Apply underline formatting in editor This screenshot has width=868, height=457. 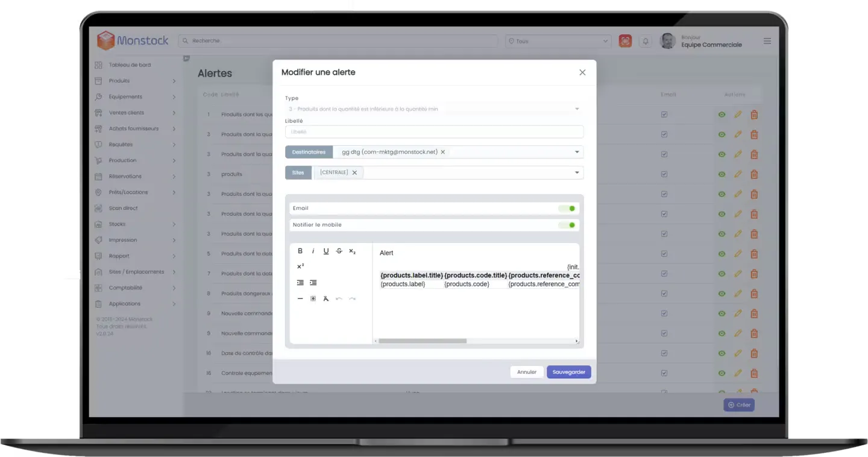point(326,251)
